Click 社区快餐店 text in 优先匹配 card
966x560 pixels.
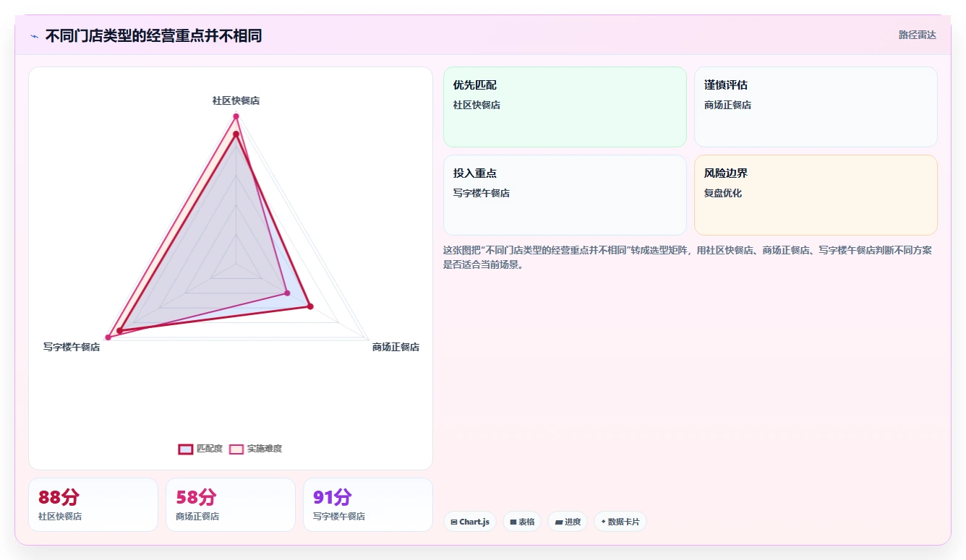(x=476, y=105)
